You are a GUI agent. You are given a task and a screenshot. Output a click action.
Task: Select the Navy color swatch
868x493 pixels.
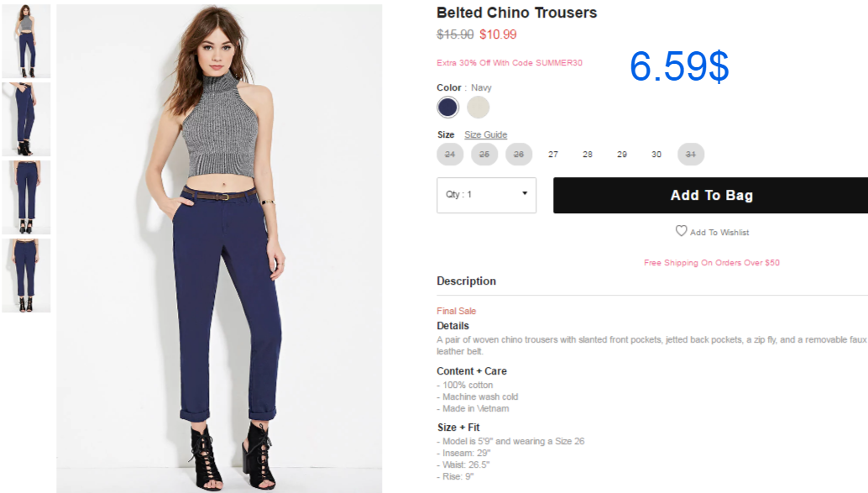click(447, 107)
